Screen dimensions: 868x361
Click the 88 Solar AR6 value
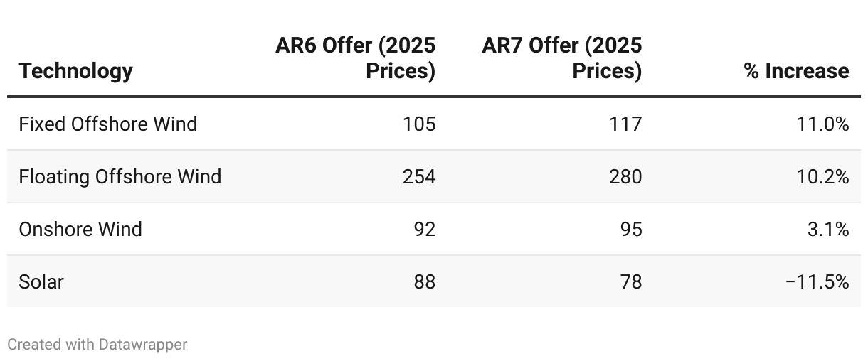pyautogui.click(x=425, y=281)
